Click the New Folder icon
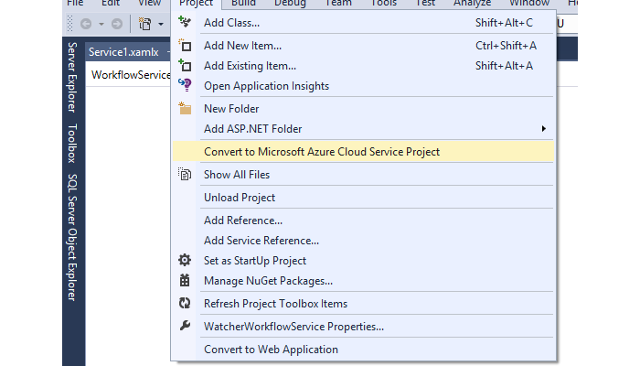This screenshot has height=366, width=640. tap(184, 109)
